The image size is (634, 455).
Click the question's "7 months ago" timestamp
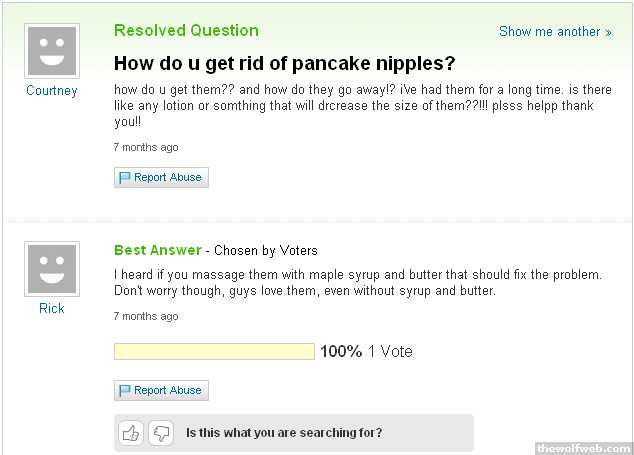click(146, 147)
